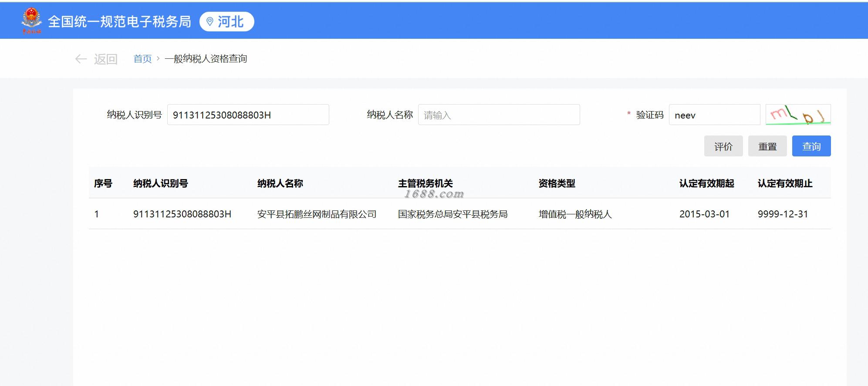
Task: Open the 河北 region selector
Action: 226,21
